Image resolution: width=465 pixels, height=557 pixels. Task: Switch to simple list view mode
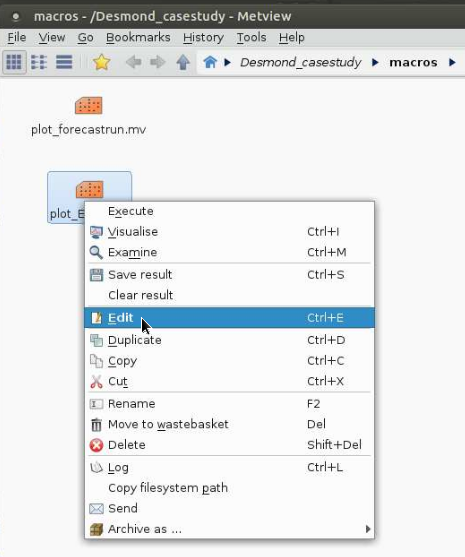[39, 62]
